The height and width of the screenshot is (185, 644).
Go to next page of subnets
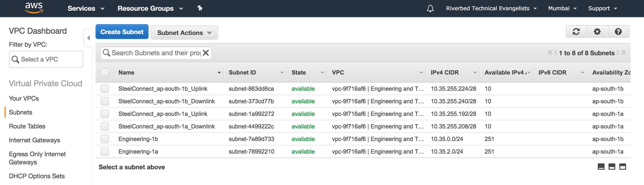618,53
